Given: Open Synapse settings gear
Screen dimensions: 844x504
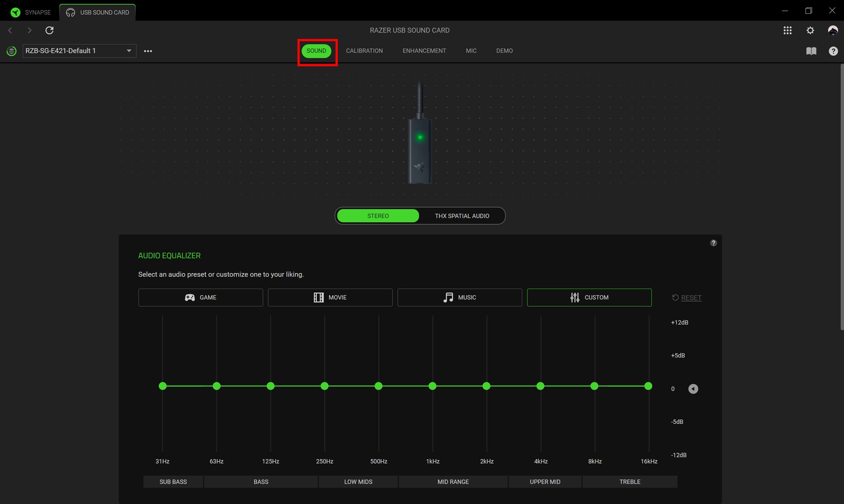Looking at the screenshot, I should tap(810, 30).
